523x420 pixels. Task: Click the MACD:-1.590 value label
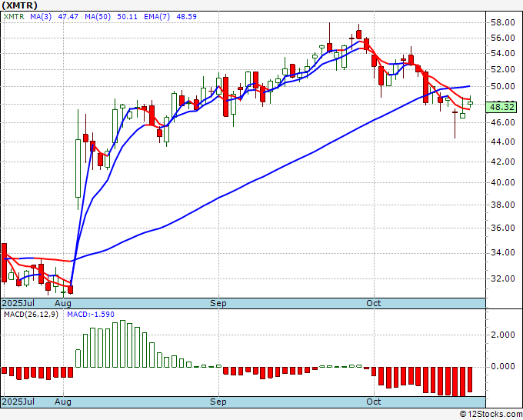91,315
